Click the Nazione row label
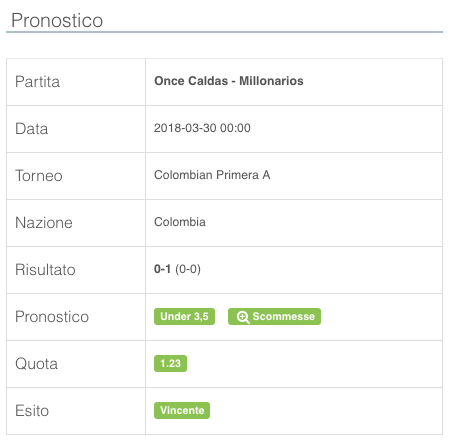This screenshot has width=451, height=444. coord(44,223)
